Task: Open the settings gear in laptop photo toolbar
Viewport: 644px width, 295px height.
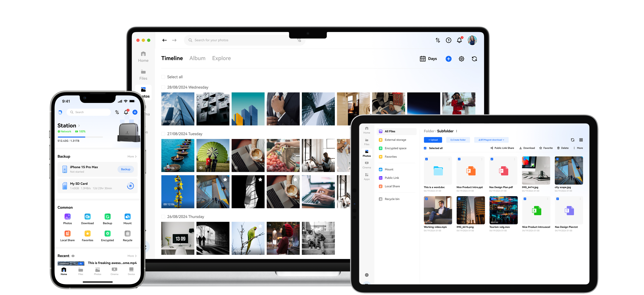Action: pyautogui.click(x=461, y=59)
